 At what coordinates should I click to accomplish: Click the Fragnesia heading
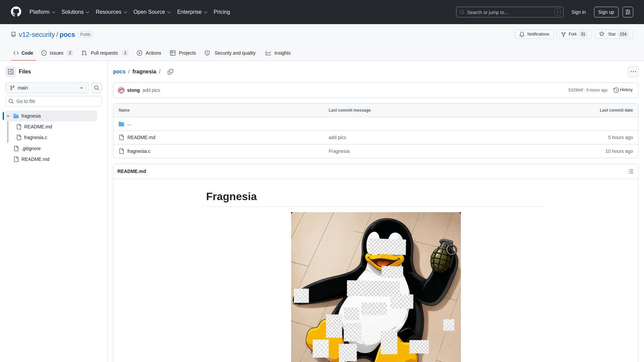point(231,196)
